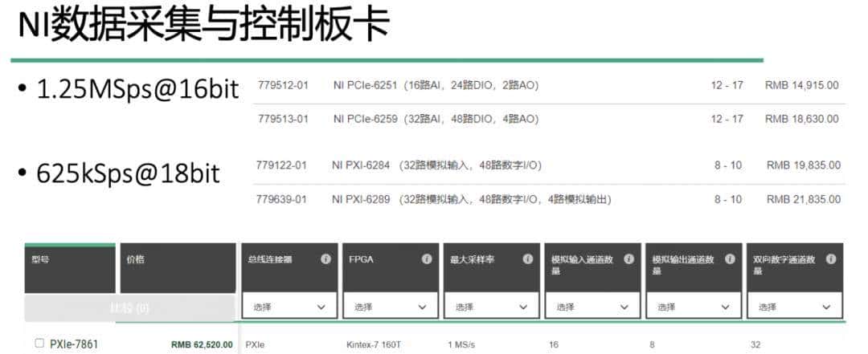Click lead time 8 - 10 for PXI-6284
The height and width of the screenshot is (354, 868).
tap(728, 165)
